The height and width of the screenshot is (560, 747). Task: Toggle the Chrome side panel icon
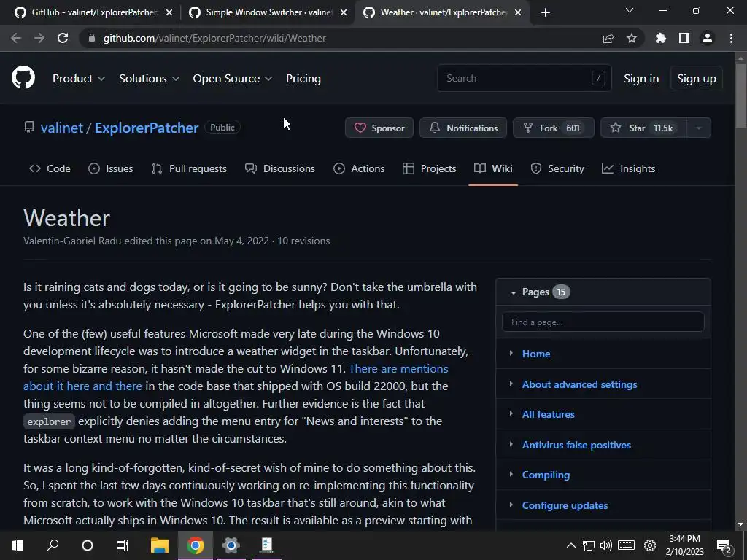[684, 38]
